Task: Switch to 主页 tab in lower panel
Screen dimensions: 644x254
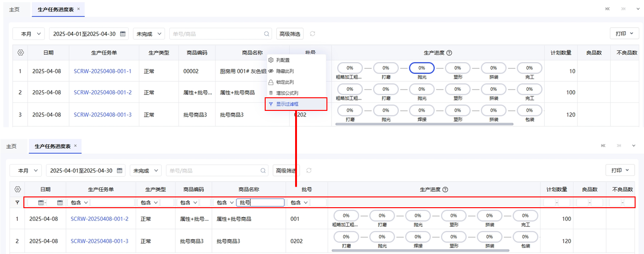Action: click(11, 146)
